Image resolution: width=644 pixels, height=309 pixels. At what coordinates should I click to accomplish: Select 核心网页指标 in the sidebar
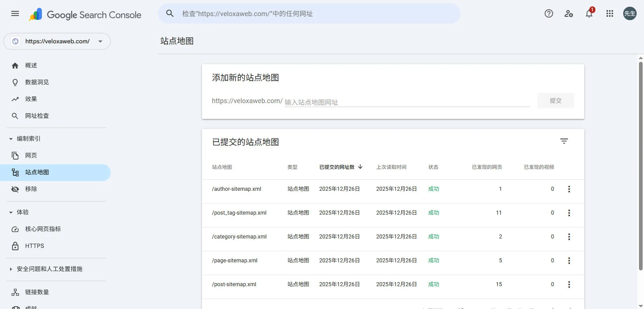(x=43, y=229)
